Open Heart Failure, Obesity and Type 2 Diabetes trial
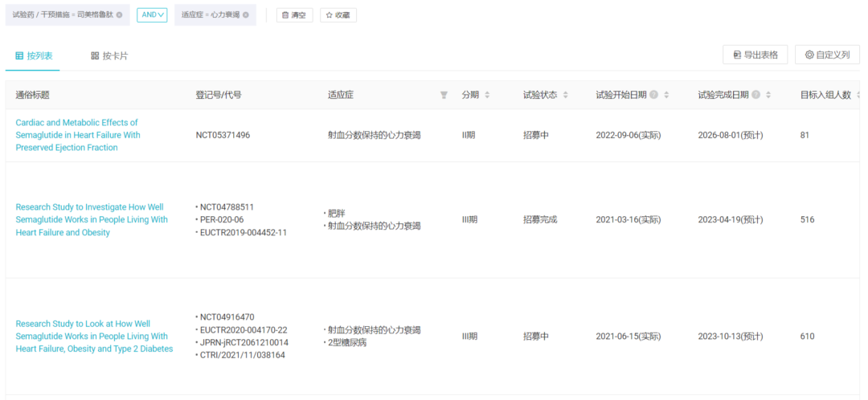The width and height of the screenshot is (868, 400). [94, 336]
